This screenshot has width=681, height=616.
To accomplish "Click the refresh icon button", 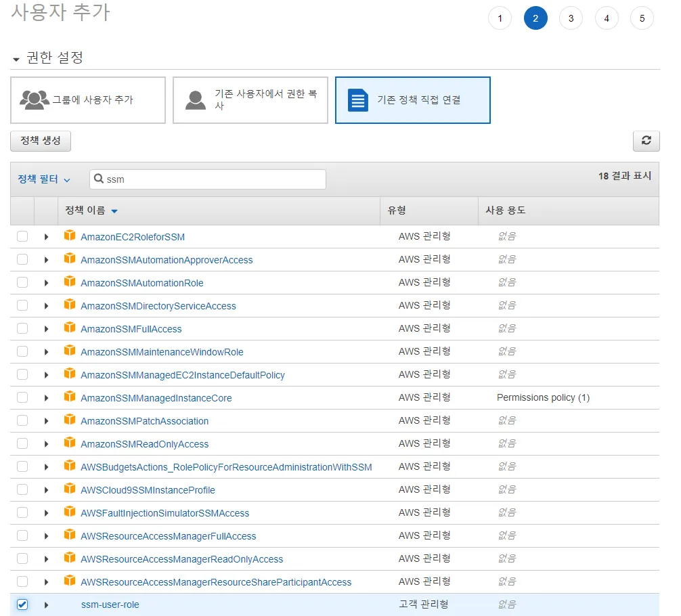I will click(x=646, y=141).
